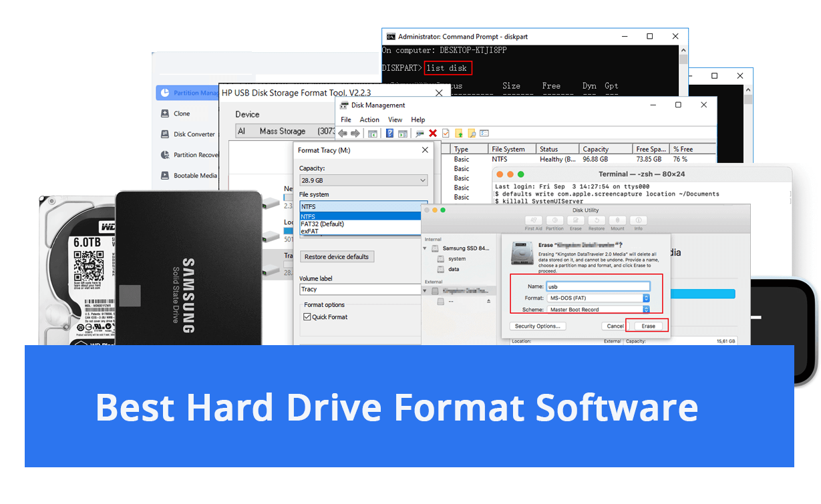This screenshot has width=821, height=504.
Task: Click the checkmark properties icon in Disk Management toolbar
Action: click(446, 134)
